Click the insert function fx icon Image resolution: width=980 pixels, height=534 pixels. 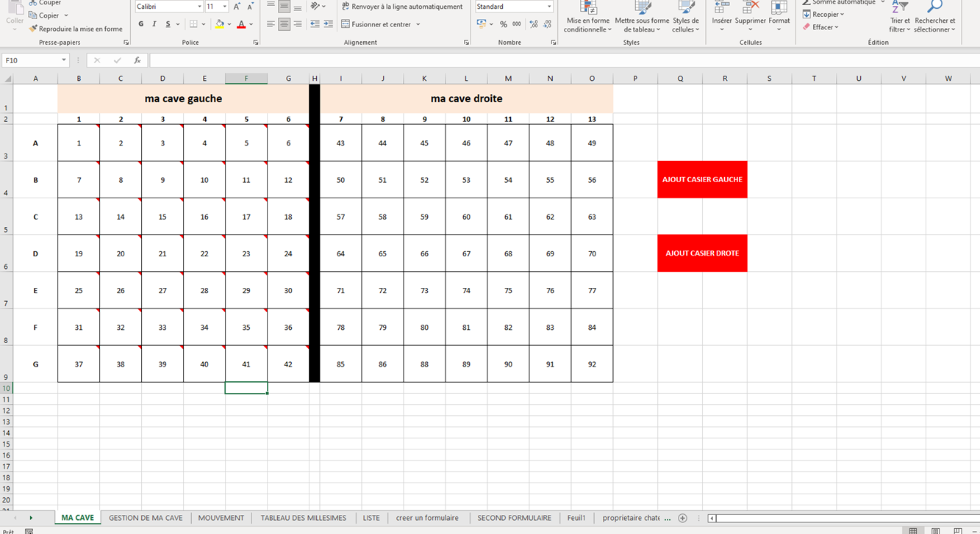[137, 60]
